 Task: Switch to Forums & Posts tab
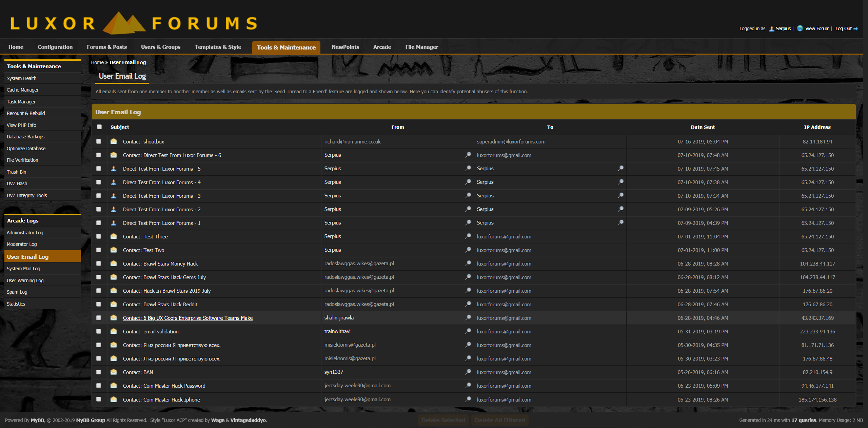click(x=107, y=47)
